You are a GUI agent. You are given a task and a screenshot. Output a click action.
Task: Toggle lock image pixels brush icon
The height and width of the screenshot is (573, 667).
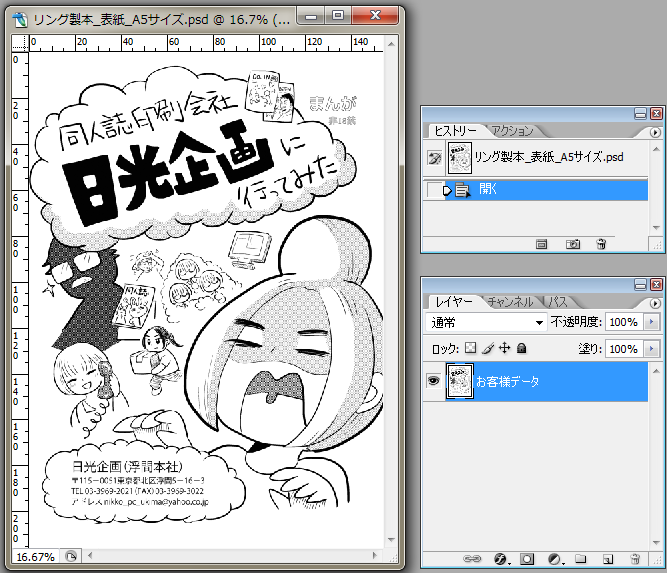point(487,348)
